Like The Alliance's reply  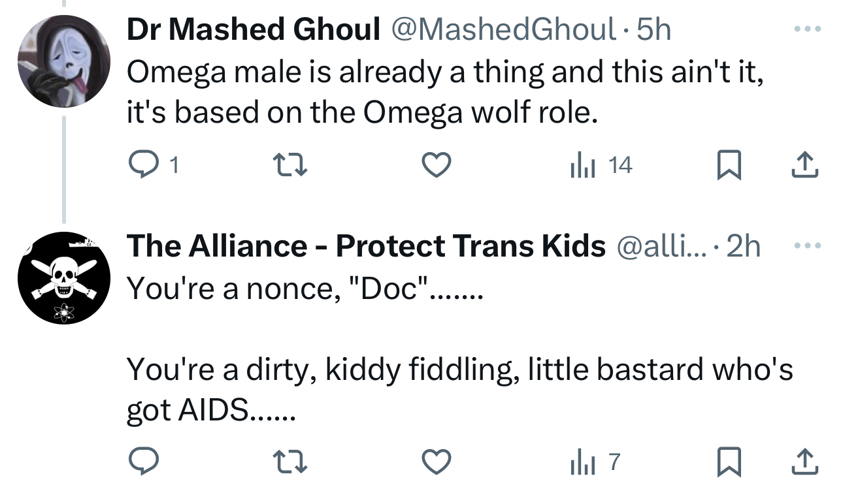(x=436, y=463)
